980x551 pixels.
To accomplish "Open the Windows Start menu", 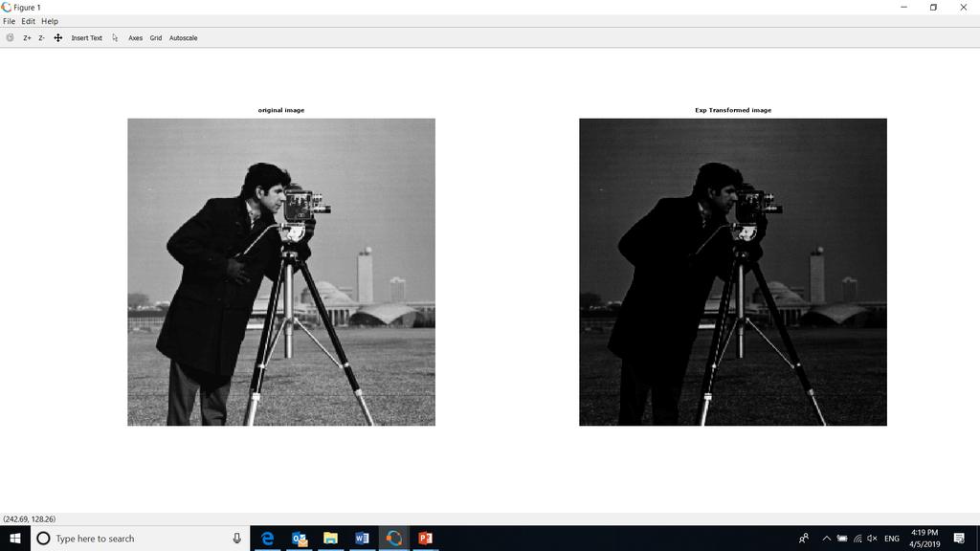I will [15, 539].
